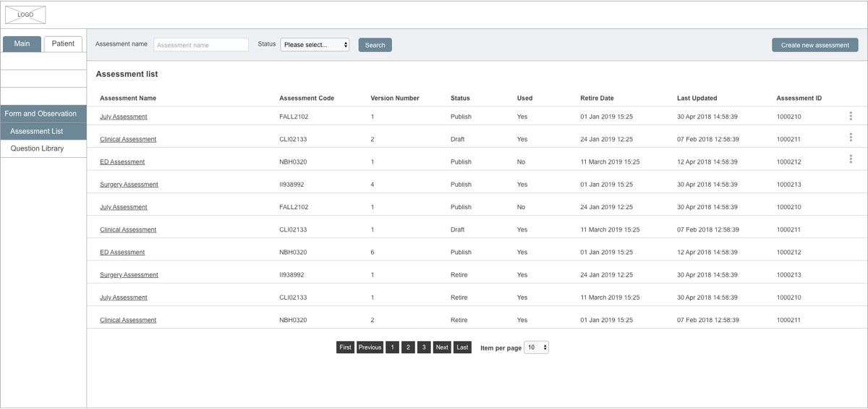Image resolution: width=868 pixels, height=409 pixels.
Task: Select Assessment List in sidebar
Action: click(x=43, y=131)
